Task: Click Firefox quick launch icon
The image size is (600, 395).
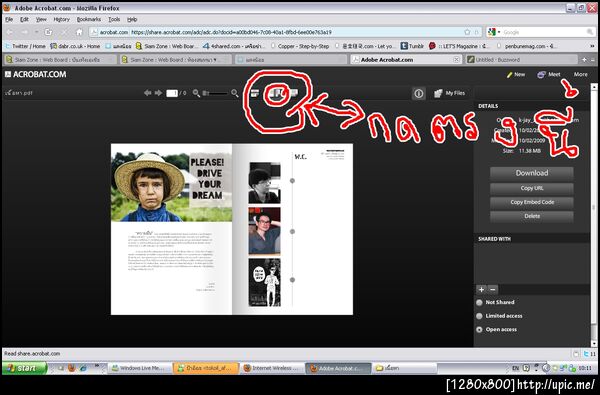Action: click(x=72, y=368)
